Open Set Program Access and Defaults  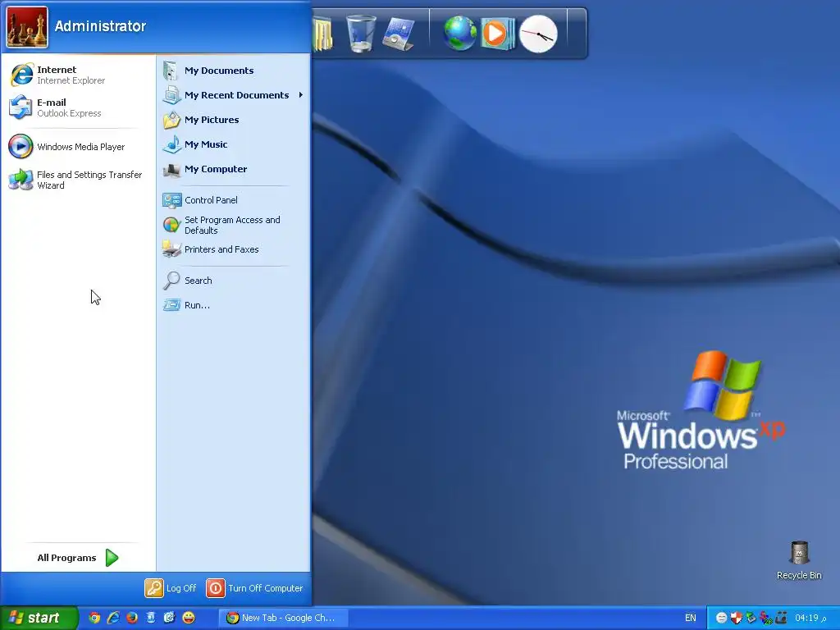pyautogui.click(x=232, y=225)
